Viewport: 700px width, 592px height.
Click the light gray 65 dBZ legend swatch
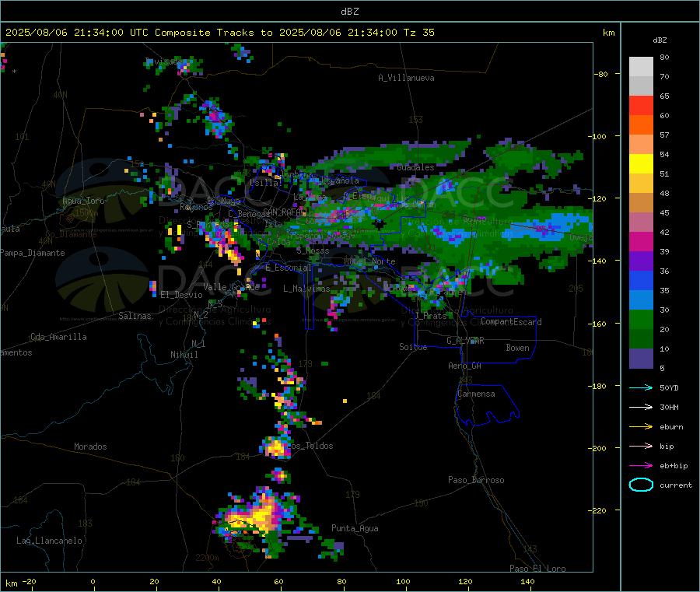pos(641,86)
